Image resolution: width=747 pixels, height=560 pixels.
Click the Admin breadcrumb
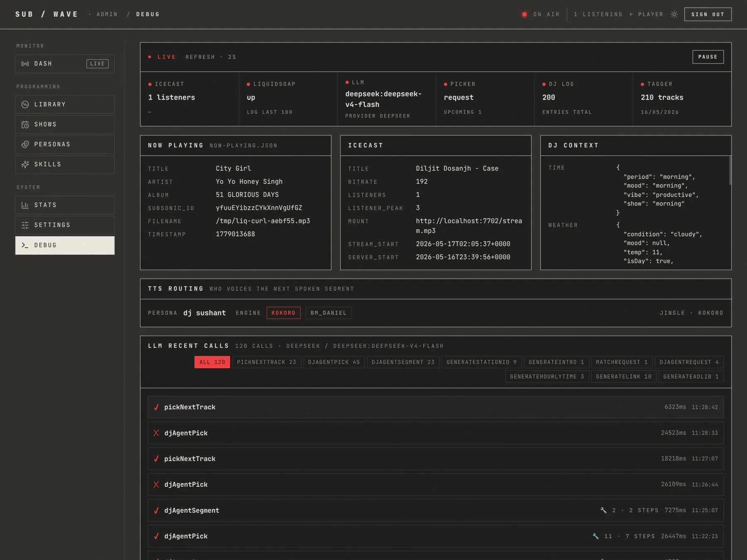point(107,14)
